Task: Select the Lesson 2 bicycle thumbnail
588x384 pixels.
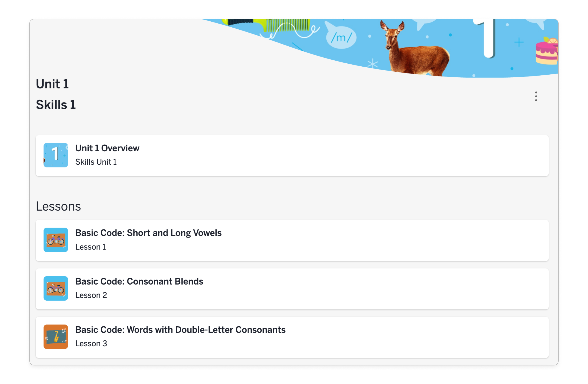Action: 56,288
